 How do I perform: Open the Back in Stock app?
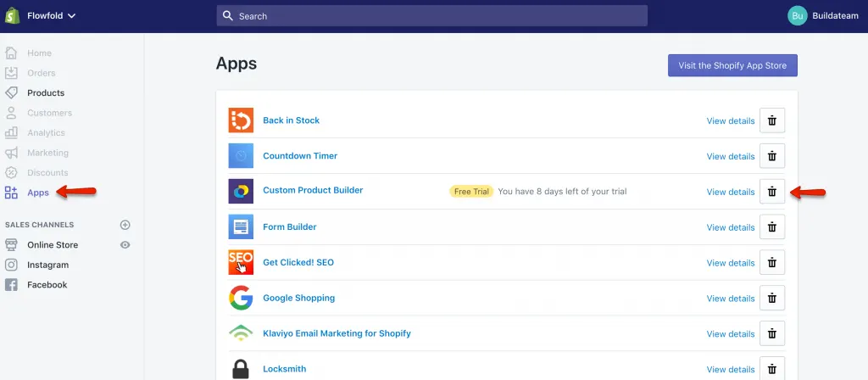point(292,120)
